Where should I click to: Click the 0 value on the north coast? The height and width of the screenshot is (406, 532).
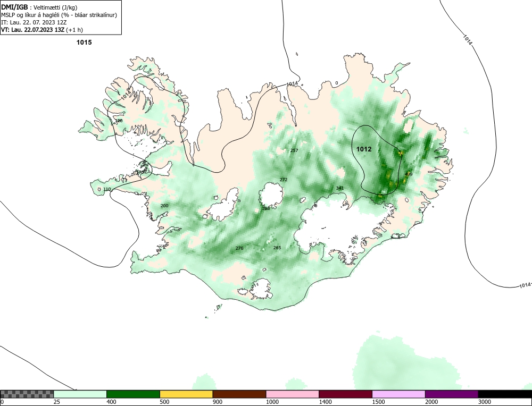click(337, 83)
